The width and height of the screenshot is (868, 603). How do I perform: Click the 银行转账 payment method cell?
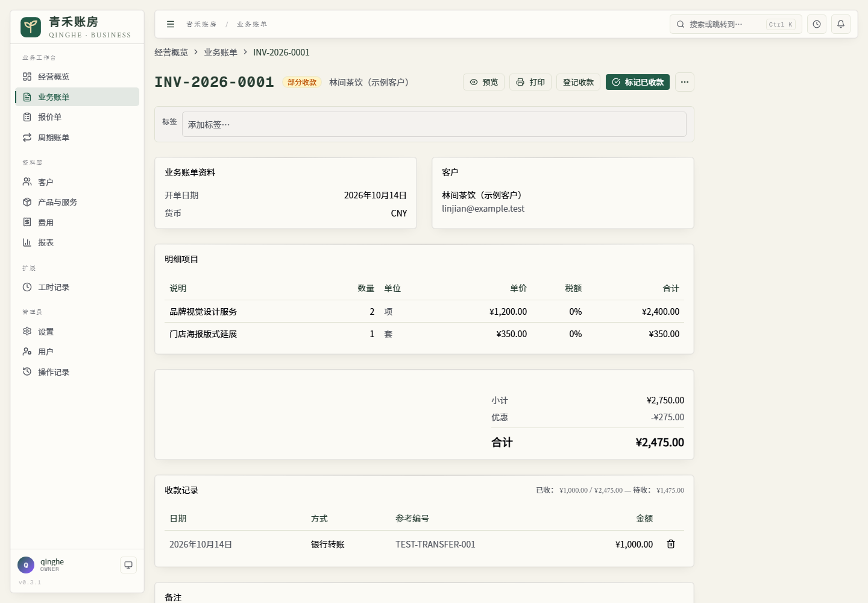[328, 545]
